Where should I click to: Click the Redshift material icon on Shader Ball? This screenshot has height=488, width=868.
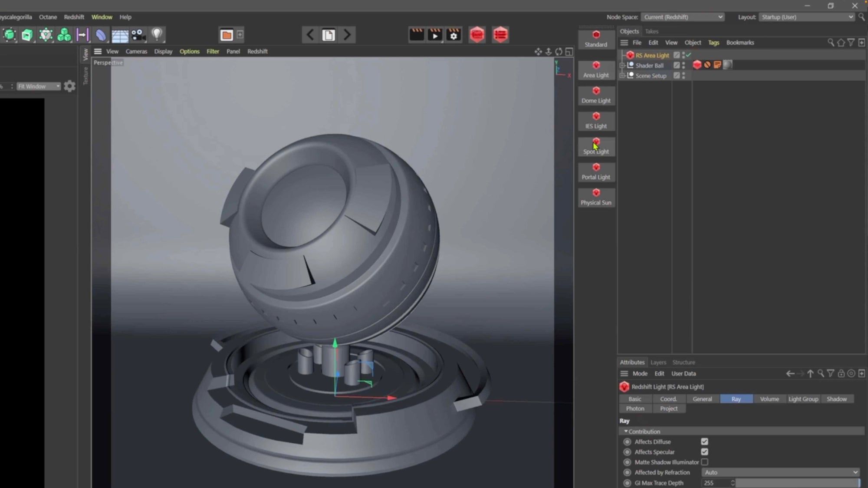pyautogui.click(x=697, y=64)
